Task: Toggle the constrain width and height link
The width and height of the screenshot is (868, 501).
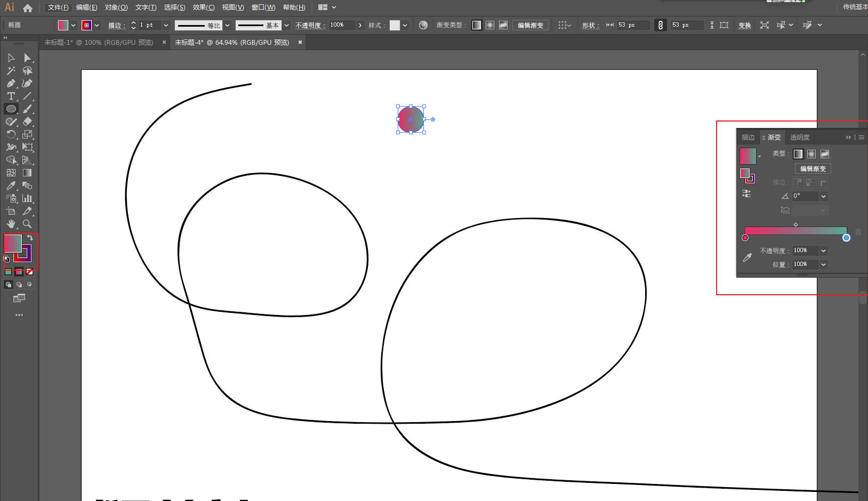Action: coord(660,25)
